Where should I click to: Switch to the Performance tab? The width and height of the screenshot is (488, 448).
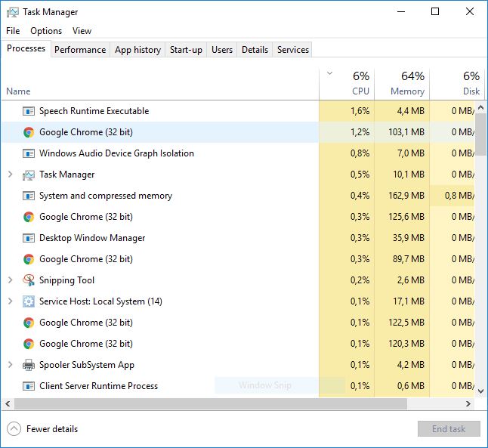tap(80, 50)
